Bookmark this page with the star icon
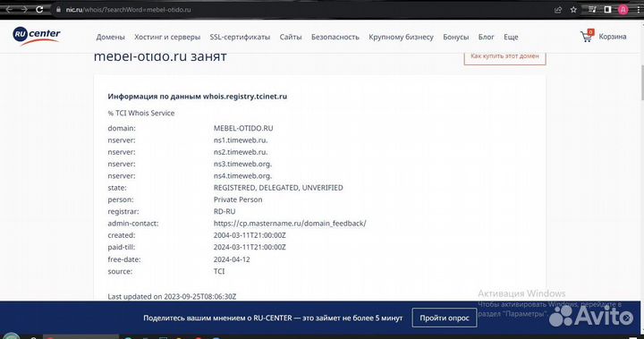 coord(573,10)
